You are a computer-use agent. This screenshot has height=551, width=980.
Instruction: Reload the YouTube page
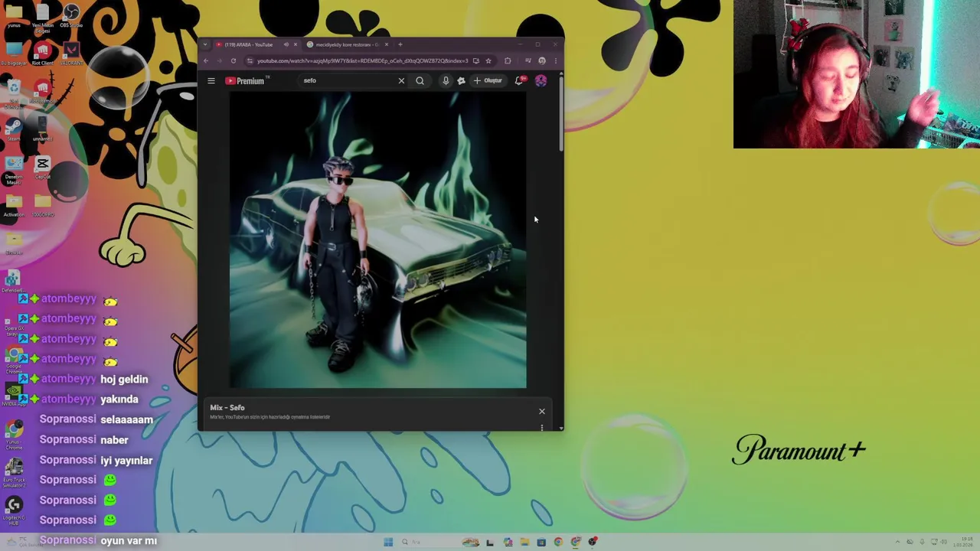[234, 60]
